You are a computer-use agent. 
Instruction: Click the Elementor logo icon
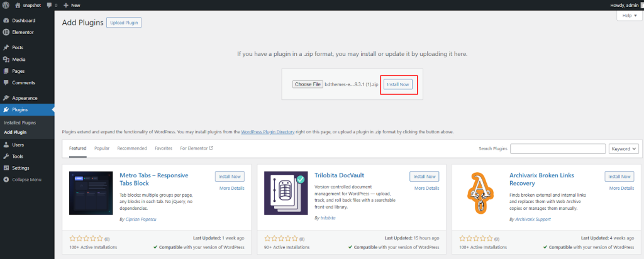coord(6,32)
